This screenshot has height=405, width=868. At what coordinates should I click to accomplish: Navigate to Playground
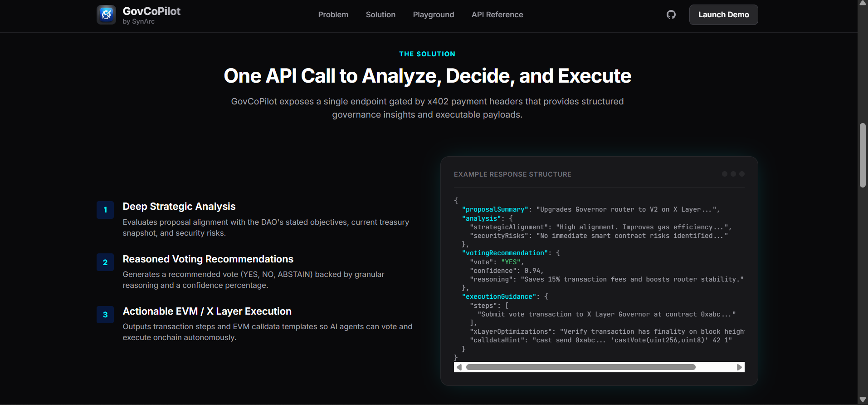click(434, 15)
